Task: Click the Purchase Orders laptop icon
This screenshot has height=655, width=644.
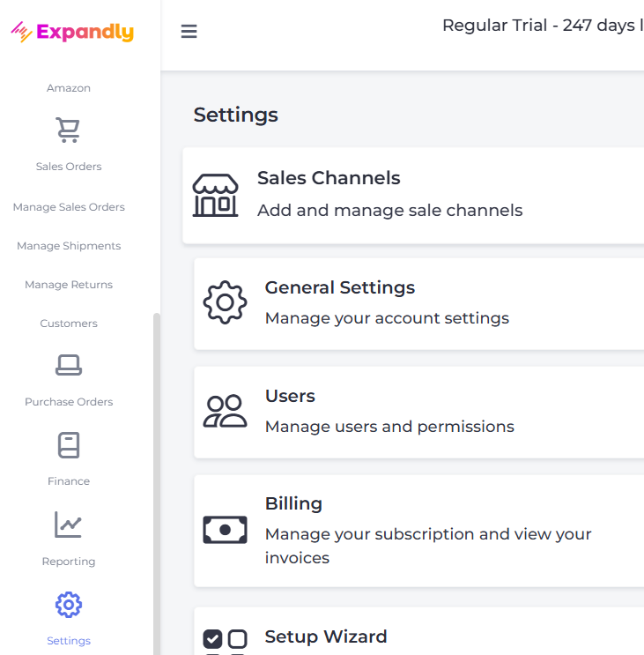Action: pyautogui.click(x=69, y=364)
